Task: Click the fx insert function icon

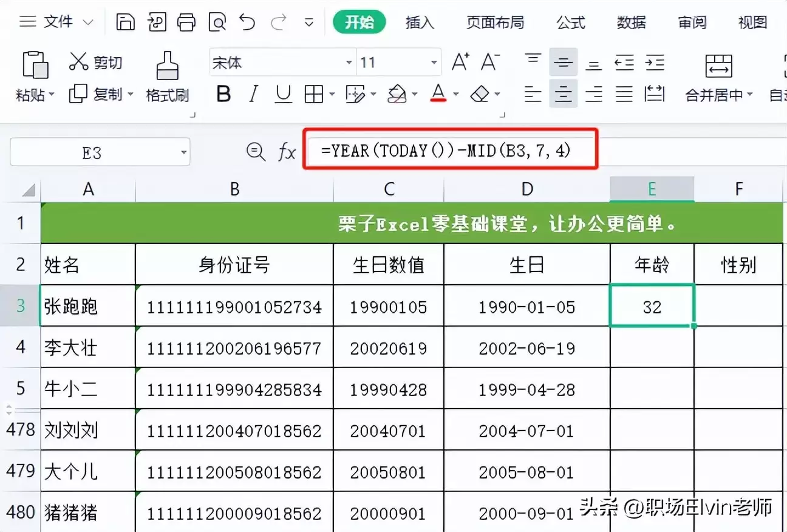Action: [x=286, y=152]
